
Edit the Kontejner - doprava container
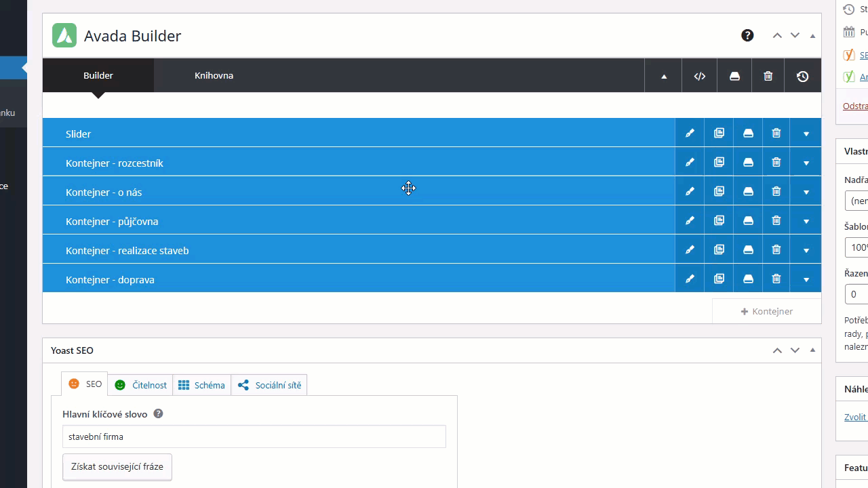tap(690, 279)
